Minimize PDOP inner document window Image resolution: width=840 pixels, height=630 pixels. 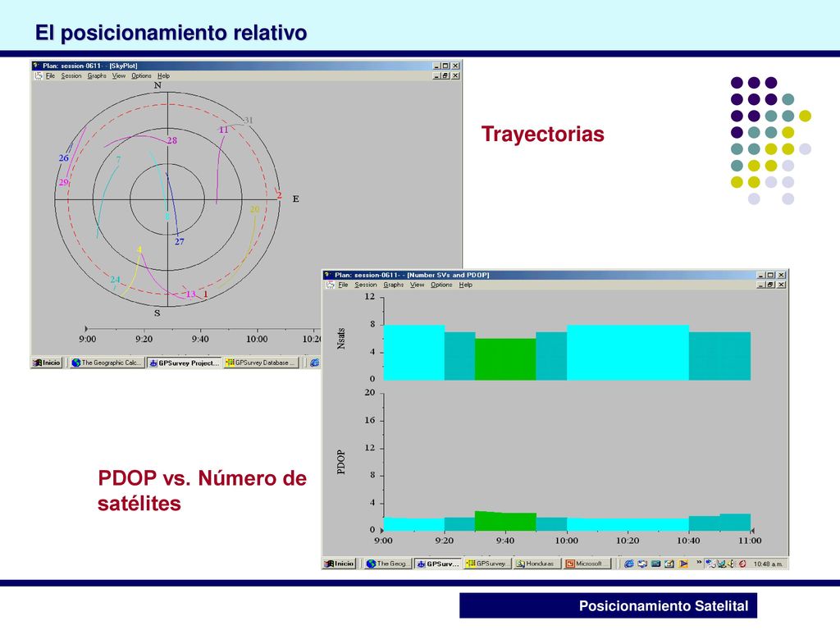pyautogui.click(x=761, y=285)
